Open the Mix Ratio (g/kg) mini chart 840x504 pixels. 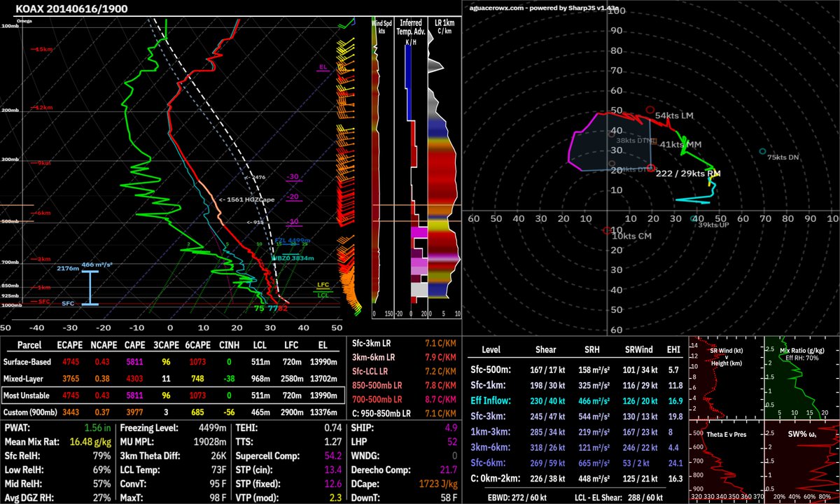click(x=801, y=378)
